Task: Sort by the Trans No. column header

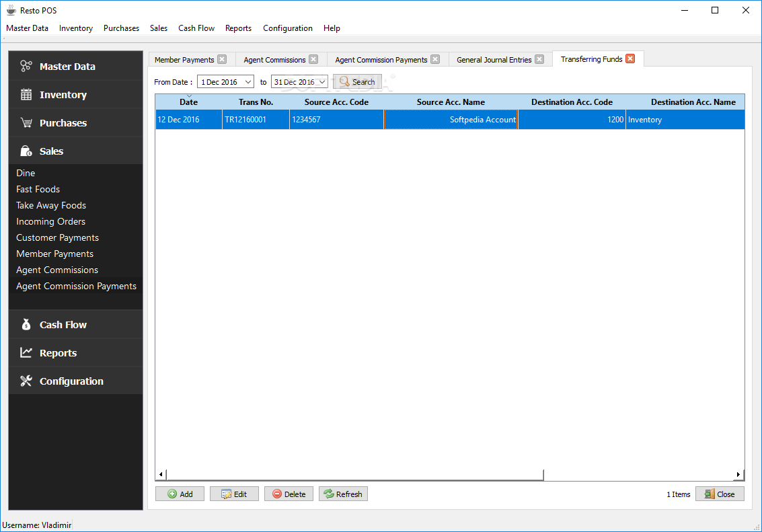Action: 256,102
